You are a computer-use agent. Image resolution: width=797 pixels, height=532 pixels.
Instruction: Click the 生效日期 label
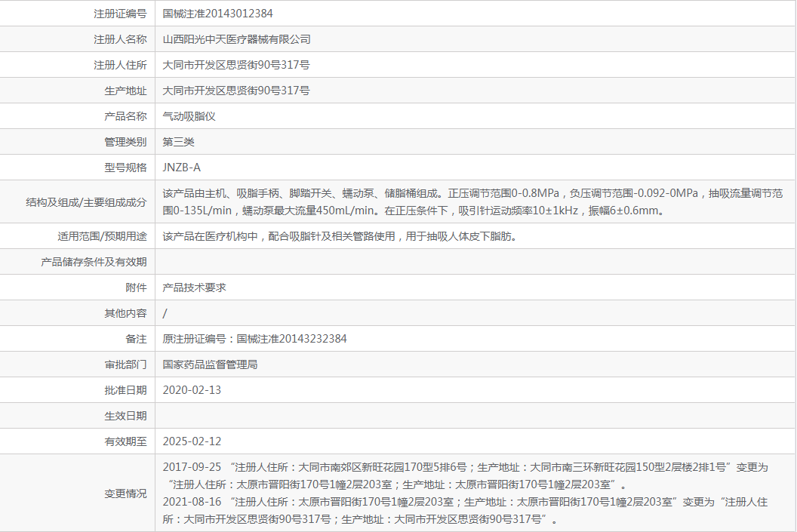point(125,416)
